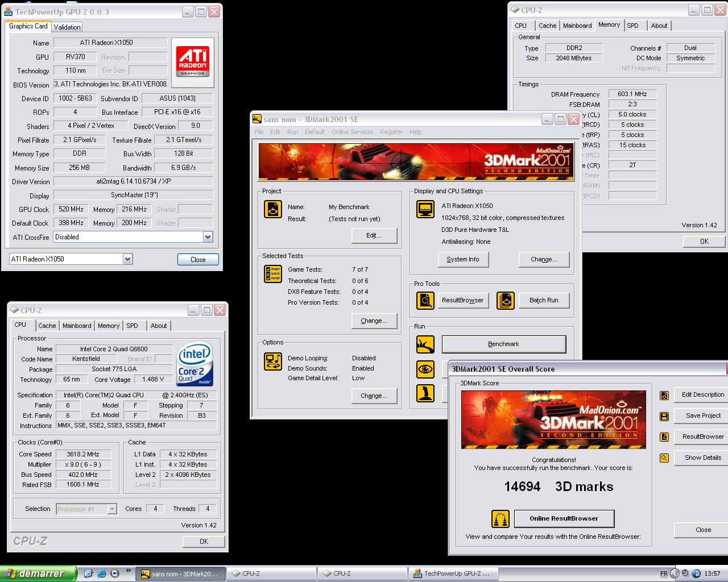This screenshot has width=728, height=582.
Task: Click the Intel Core 2 Quad logo
Action: (x=195, y=363)
